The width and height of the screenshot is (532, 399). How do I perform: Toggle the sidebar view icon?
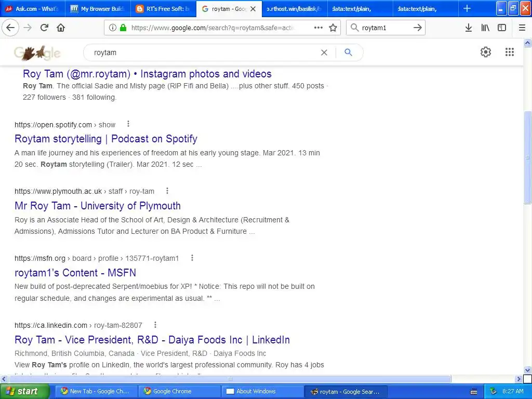[502, 28]
